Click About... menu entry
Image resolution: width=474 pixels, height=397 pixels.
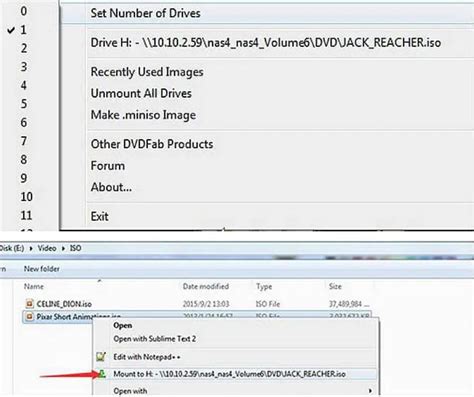point(267,187)
